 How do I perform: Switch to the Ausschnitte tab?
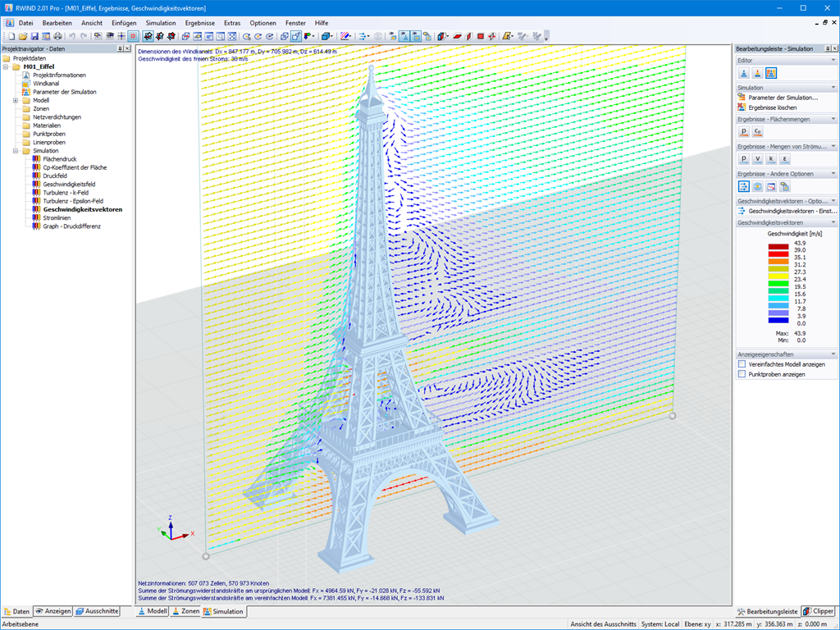pyautogui.click(x=97, y=611)
